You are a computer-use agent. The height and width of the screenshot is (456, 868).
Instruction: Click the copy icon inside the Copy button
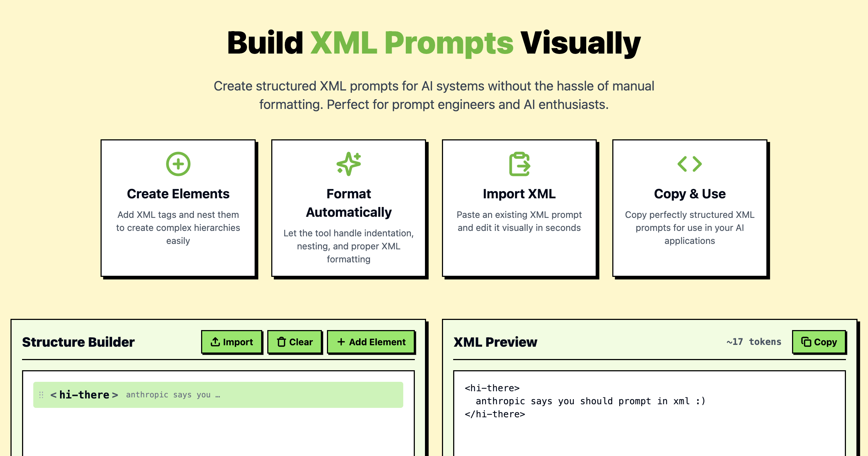[x=807, y=341]
